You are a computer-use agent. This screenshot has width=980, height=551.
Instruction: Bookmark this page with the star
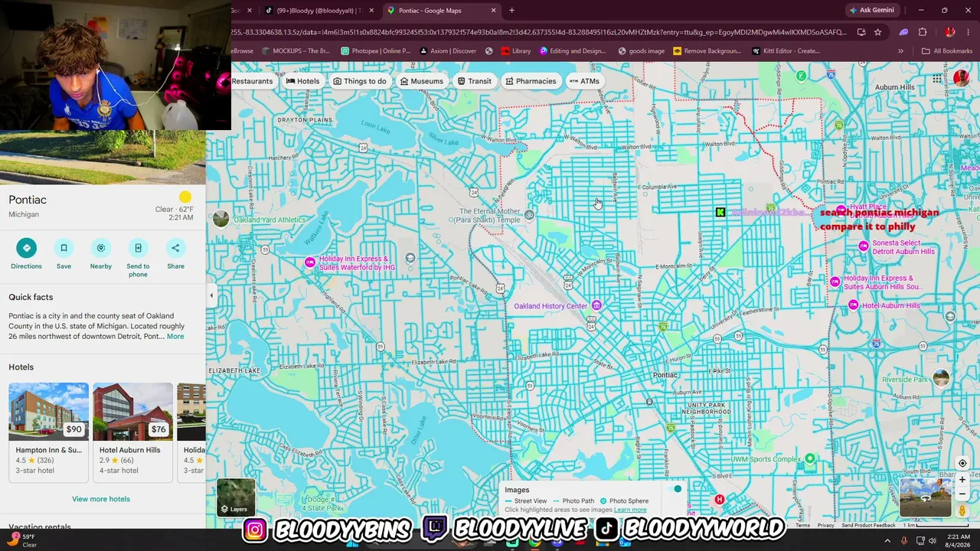877,32
